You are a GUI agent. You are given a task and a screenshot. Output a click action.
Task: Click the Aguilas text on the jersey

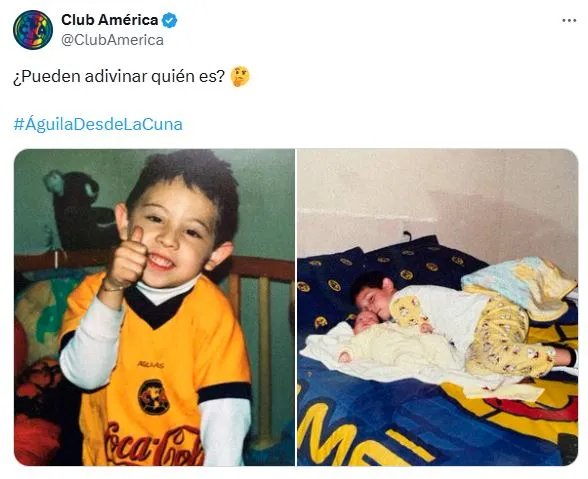[x=151, y=364]
